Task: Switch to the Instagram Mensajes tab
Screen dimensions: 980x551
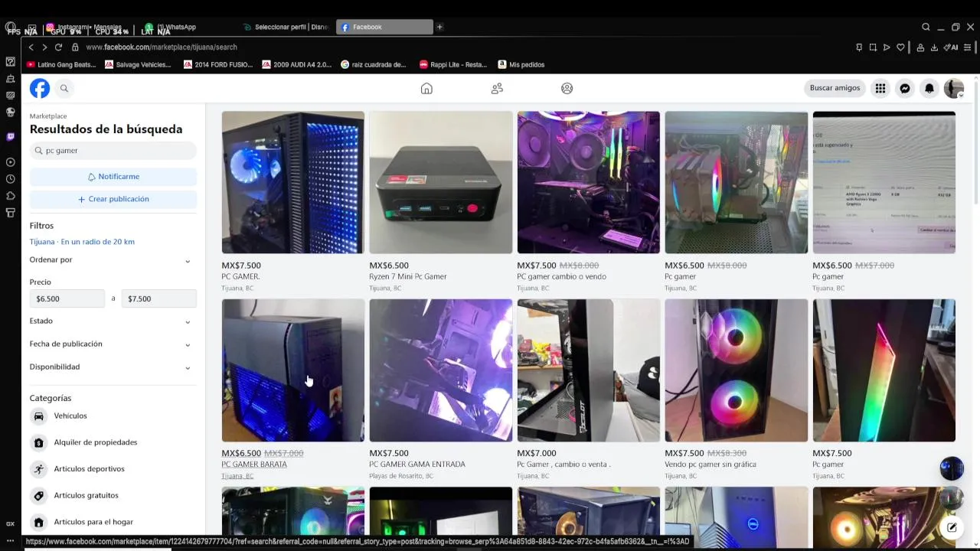Action: (90, 27)
